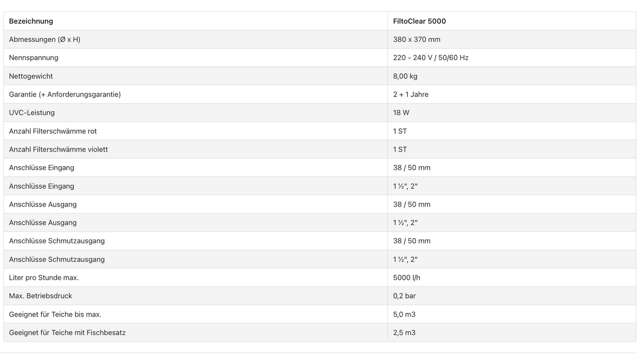Screen dimensions: 644x359
Task: Click the "Max. Betriebsdruck" row label
Action: tap(40, 296)
